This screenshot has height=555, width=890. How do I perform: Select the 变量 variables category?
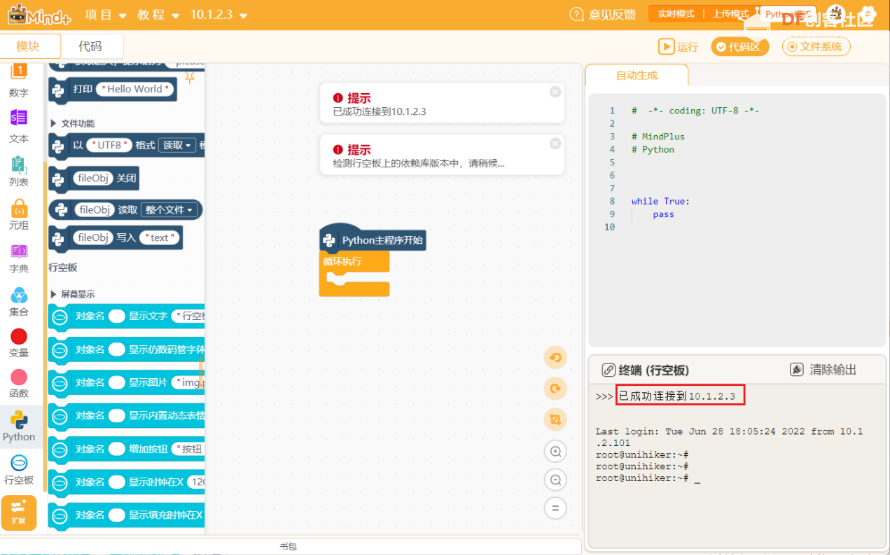[x=19, y=343]
